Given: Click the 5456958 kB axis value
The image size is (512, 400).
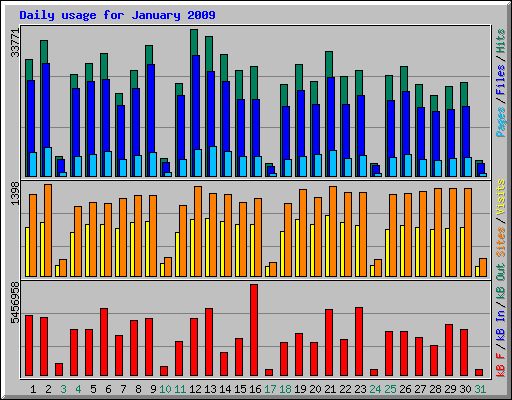Looking at the screenshot, I should (15, 303).
